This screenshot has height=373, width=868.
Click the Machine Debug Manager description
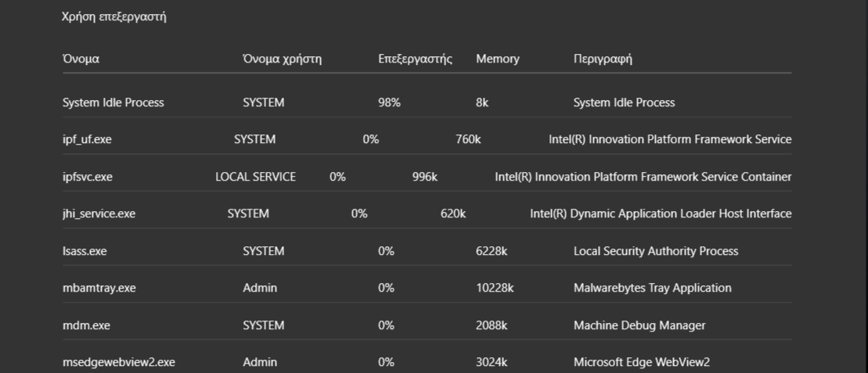click(x=639, y=325)
